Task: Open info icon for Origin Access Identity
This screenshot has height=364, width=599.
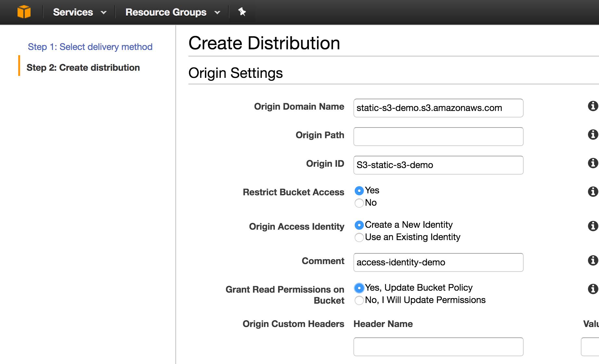Action: point(593,226)
